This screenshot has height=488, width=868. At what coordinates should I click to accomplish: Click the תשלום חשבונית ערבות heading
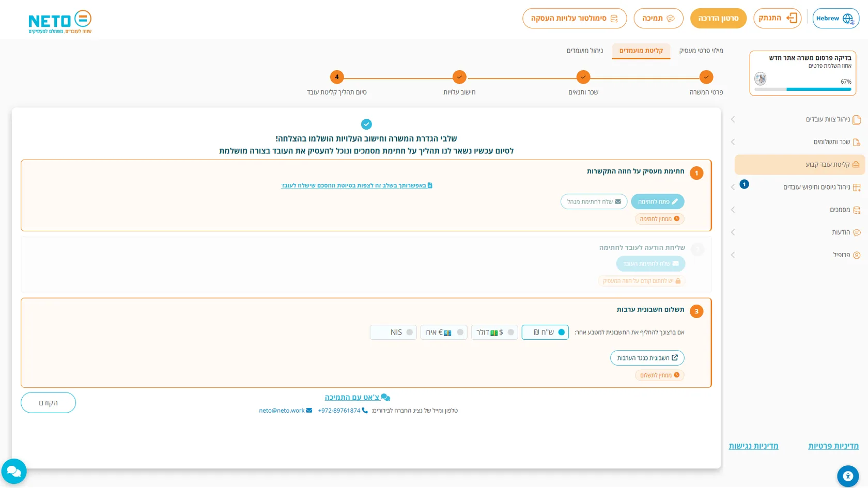(650, 309)
